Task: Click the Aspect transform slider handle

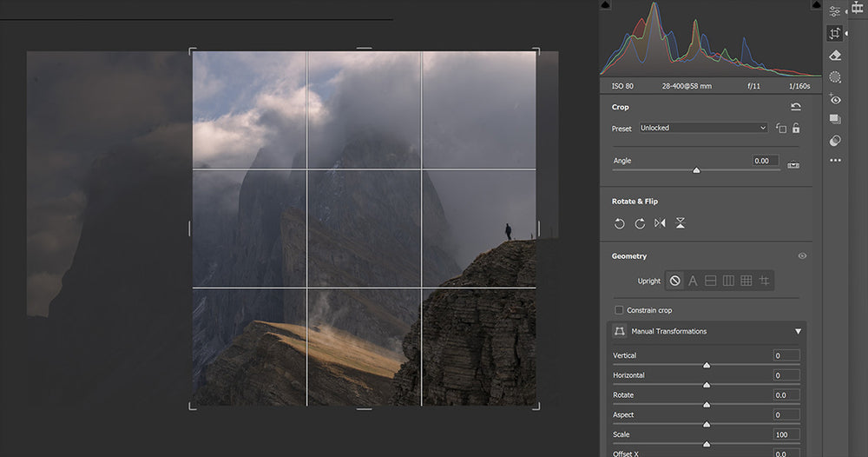Action: click(x=707, y=424)
